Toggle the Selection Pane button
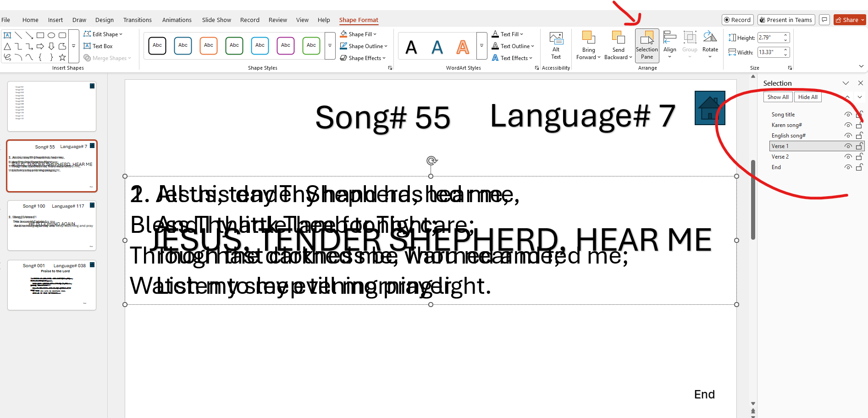This screenshot has width=868, height=418. point(647,46)
